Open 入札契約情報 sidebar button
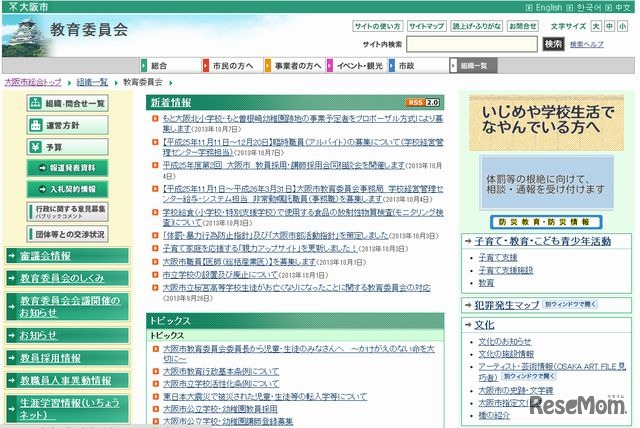Viewport: 640px width, 428px height. (x=67, y=189)
